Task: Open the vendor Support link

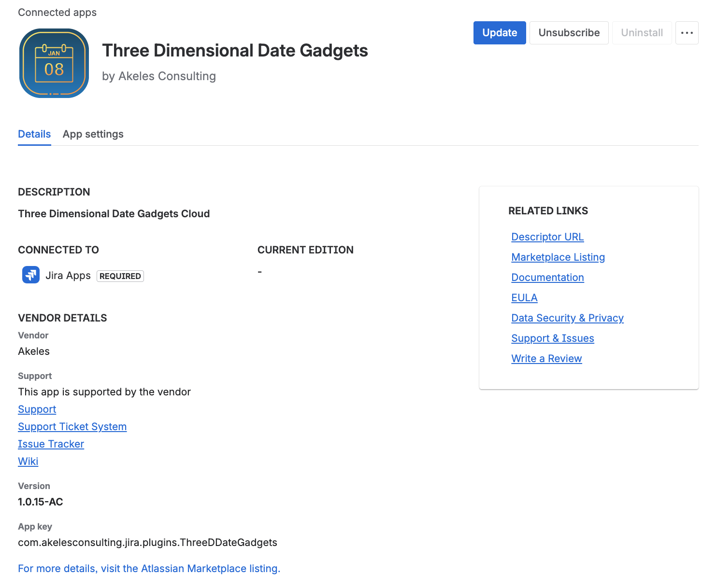Action: click(37, 409)
